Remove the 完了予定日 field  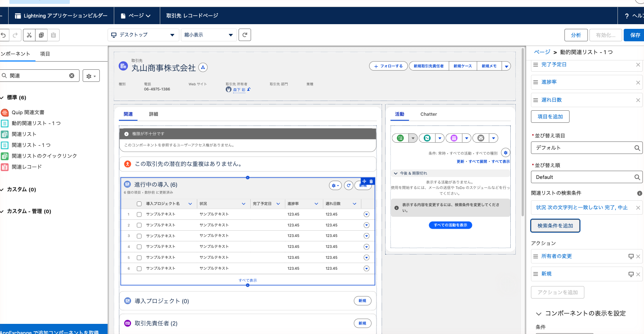(x=638, y=65)
